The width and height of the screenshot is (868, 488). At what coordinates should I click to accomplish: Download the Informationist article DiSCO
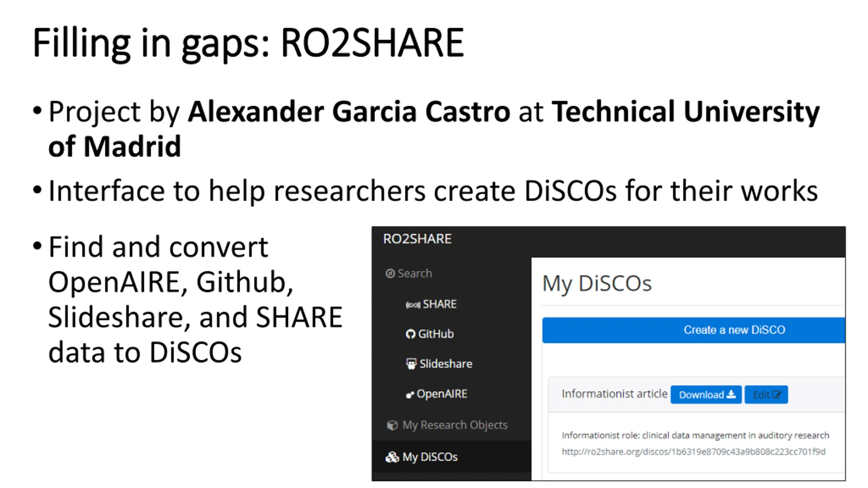[706, 395]
